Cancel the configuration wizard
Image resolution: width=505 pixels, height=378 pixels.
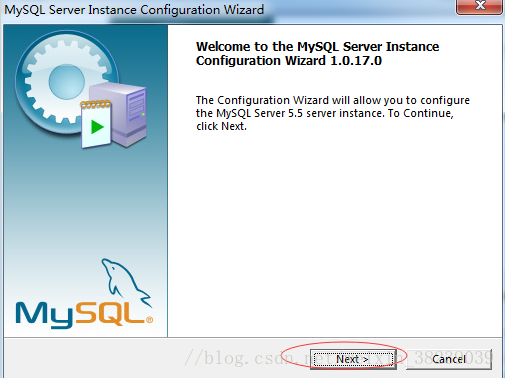pos(449,359)
